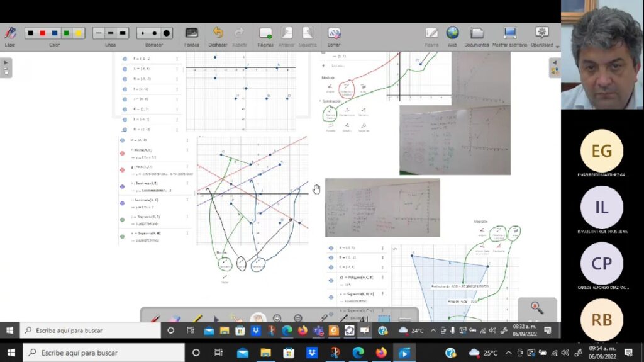The image size is (644, 362).
Task: Select the thickest line width
Action: point(123,33)
